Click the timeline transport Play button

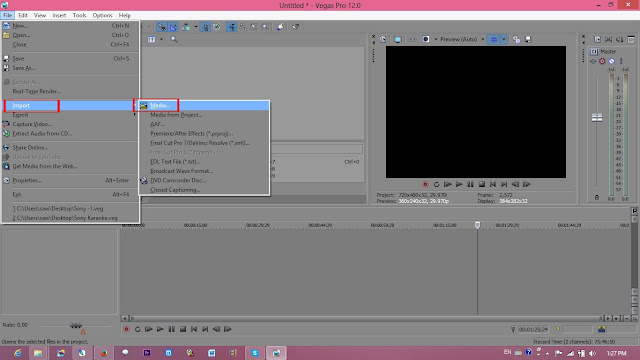(160, 329)
